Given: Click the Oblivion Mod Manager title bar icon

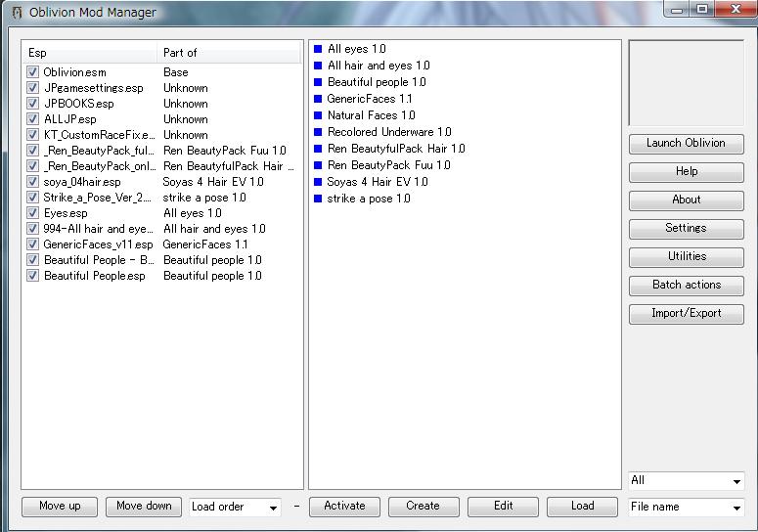Looking at the screenshot, I should click(x=17, y=13).
